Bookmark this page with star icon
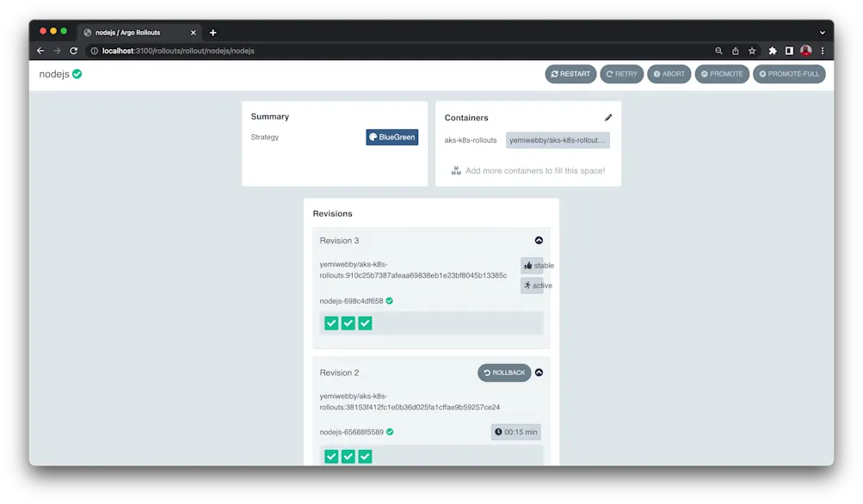This screenshot has width=863, height=504. 752,51
